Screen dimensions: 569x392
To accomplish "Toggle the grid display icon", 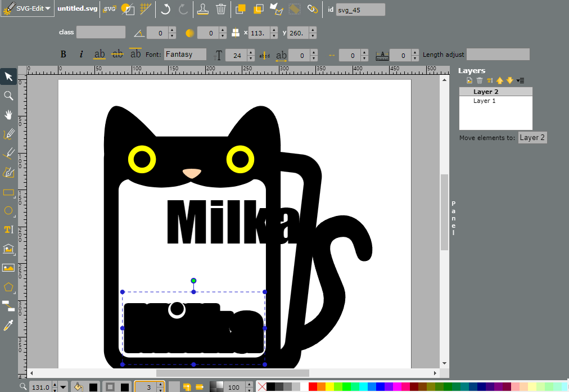I will click(146, 8).
